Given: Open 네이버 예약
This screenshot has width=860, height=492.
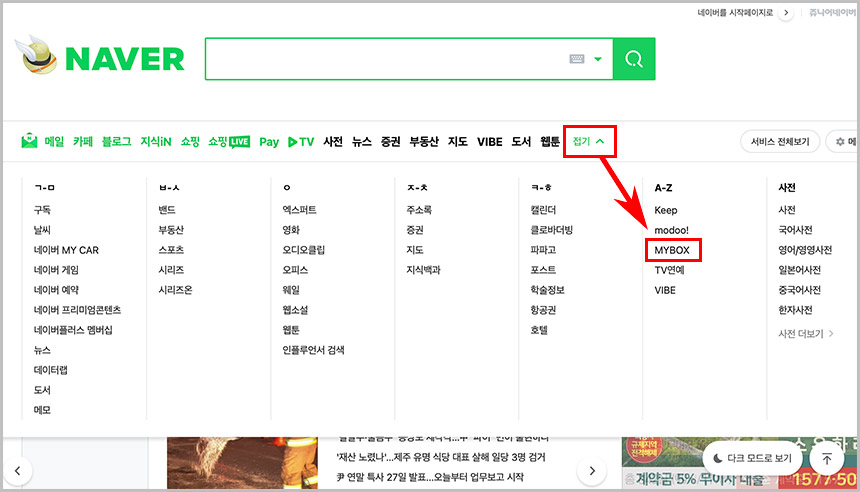Looking at the screenshot, I should 56,290.
